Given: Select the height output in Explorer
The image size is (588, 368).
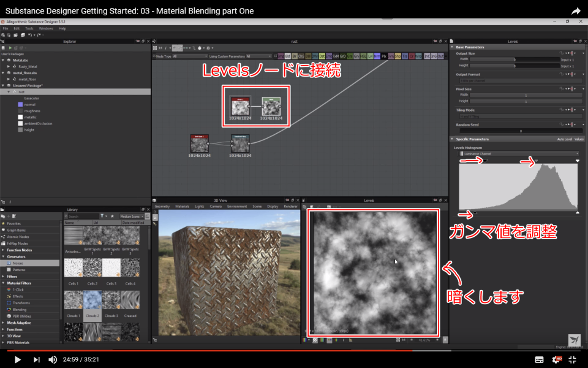Looking at the screenshot, I should pyautogui.click(x=29, y=129).
